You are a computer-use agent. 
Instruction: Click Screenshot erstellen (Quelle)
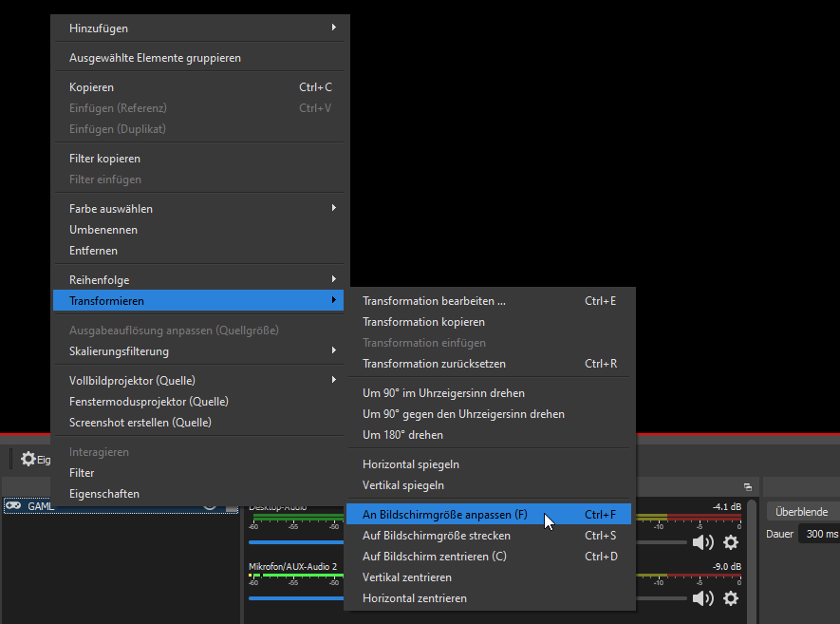(140, 423)
